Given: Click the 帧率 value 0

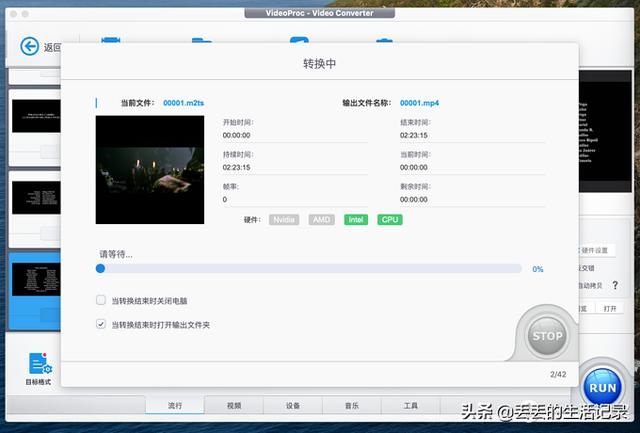Looking at the screenshot, I should tap(224, 200).
